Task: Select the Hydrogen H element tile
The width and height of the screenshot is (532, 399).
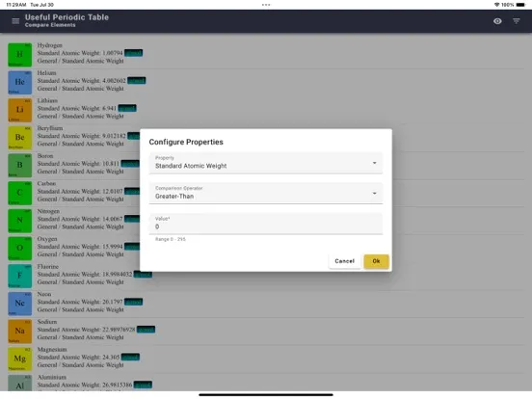Action: pyautogui.click(x=19, y=55)
